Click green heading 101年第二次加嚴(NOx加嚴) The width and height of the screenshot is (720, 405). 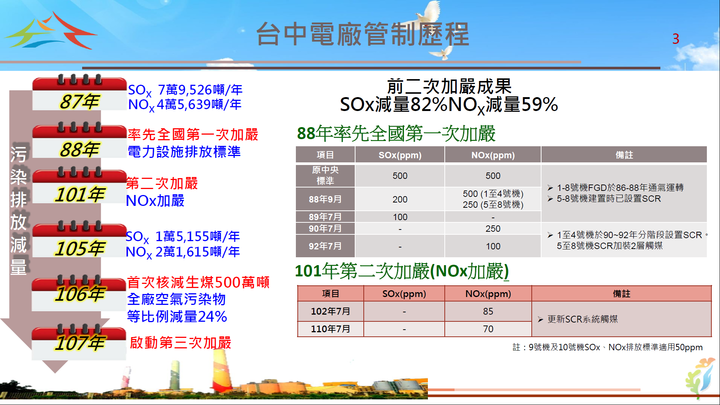point(402,271)
